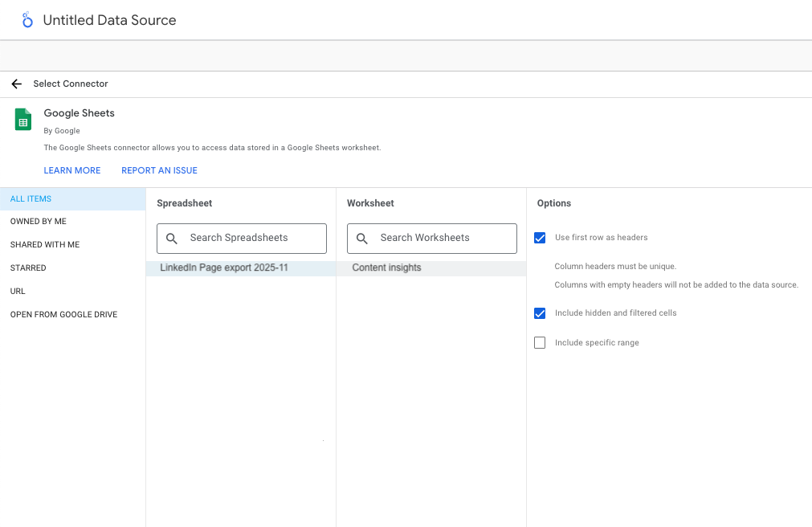Enable Include specific range
This screenshot has width=812, height=527.
(539, 342)
